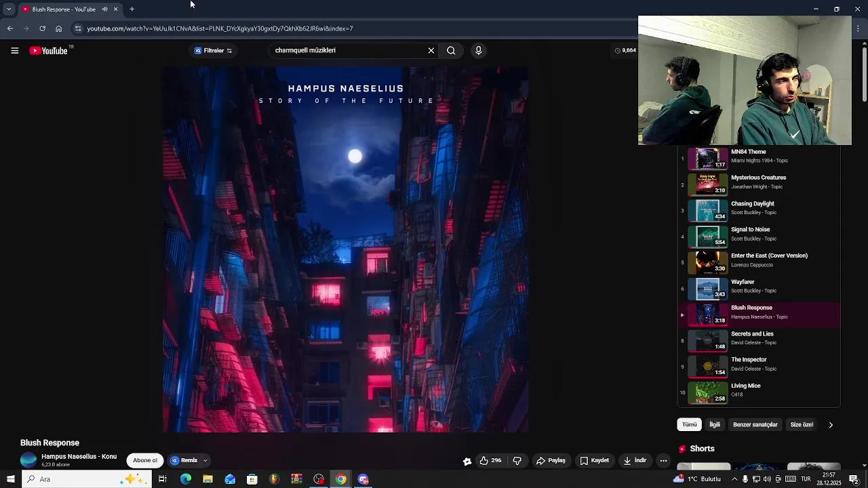The image size is (868, 488).
Task: Subscribe with the Abone ol button
Action: pos(145,461)
